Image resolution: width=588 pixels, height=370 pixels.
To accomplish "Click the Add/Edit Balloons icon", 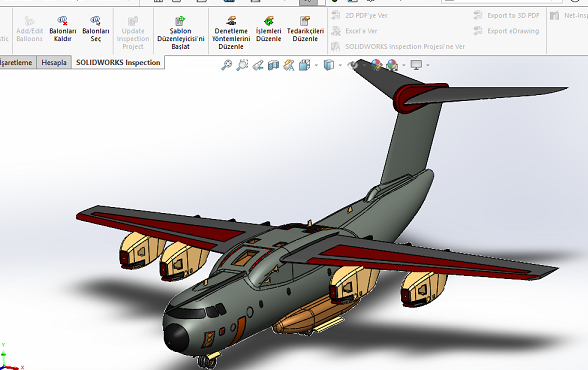I will [29, 21].
